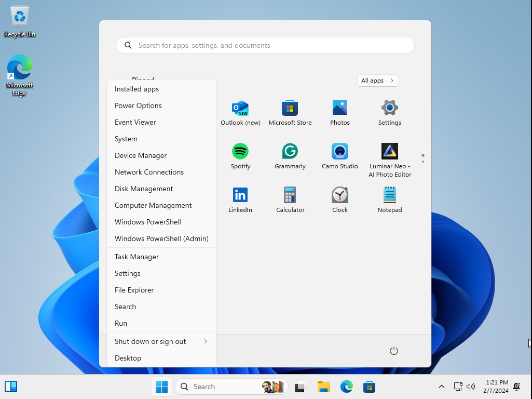Click the Start menu power icon
The width and height of the screenshot is (532, 399).
(x=393, y=351)
